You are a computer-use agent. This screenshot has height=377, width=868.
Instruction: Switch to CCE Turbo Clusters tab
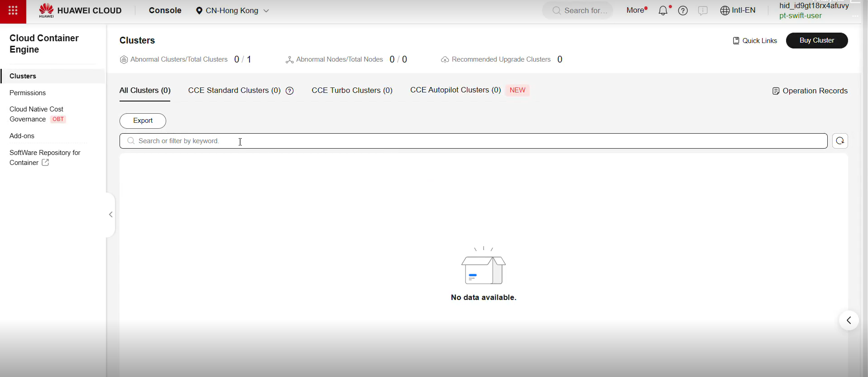tap(352, 91)
